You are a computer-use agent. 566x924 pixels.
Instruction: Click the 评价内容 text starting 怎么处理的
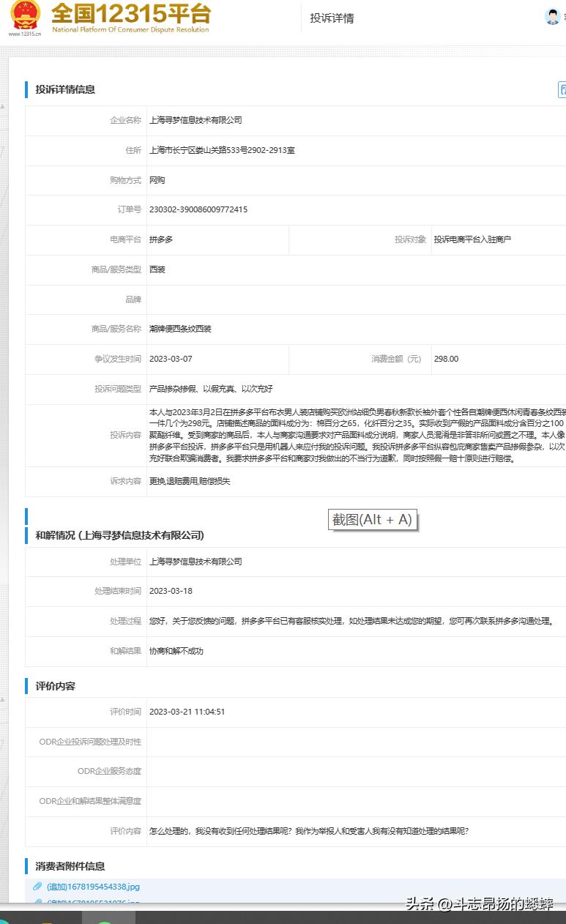(x=309, y=831)
